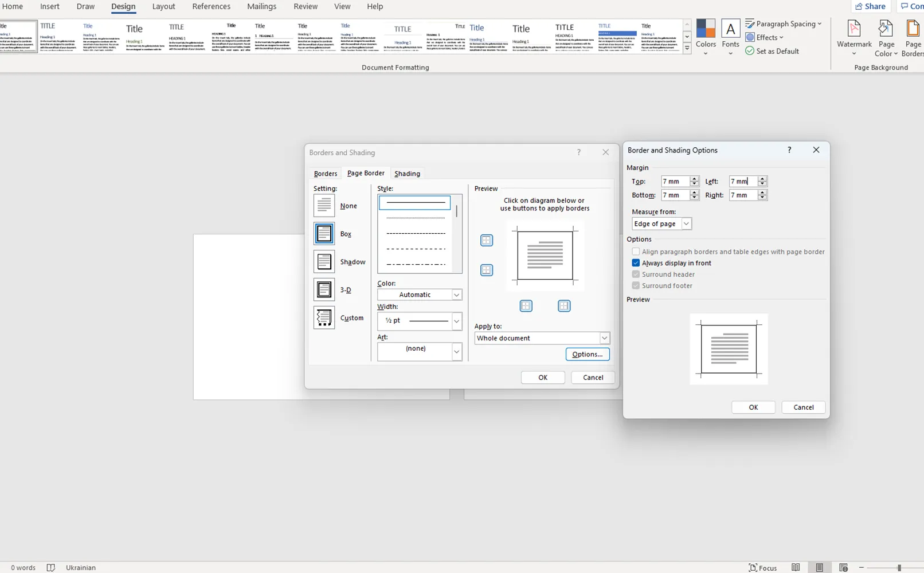Select the first document formatting thumbnail
Viewport: 924px width, 573px height.
click(18, 37)
